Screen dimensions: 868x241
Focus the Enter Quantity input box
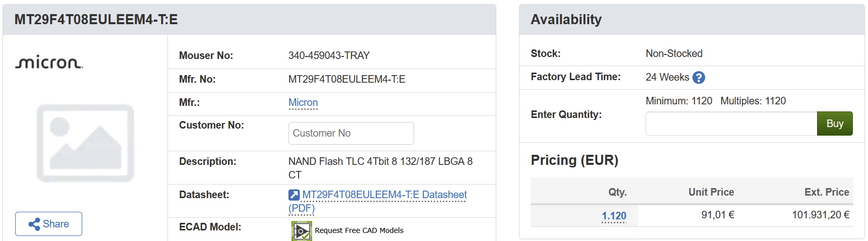731,124
